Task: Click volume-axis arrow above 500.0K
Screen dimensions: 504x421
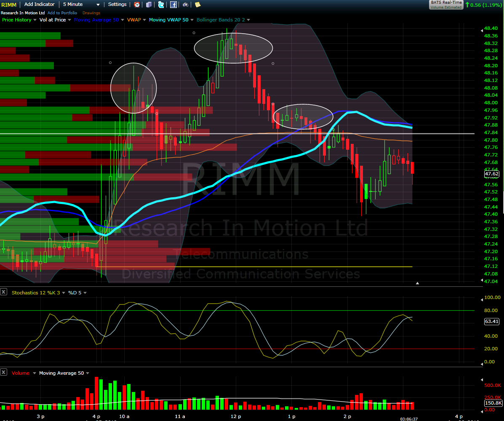Action: 482,380
